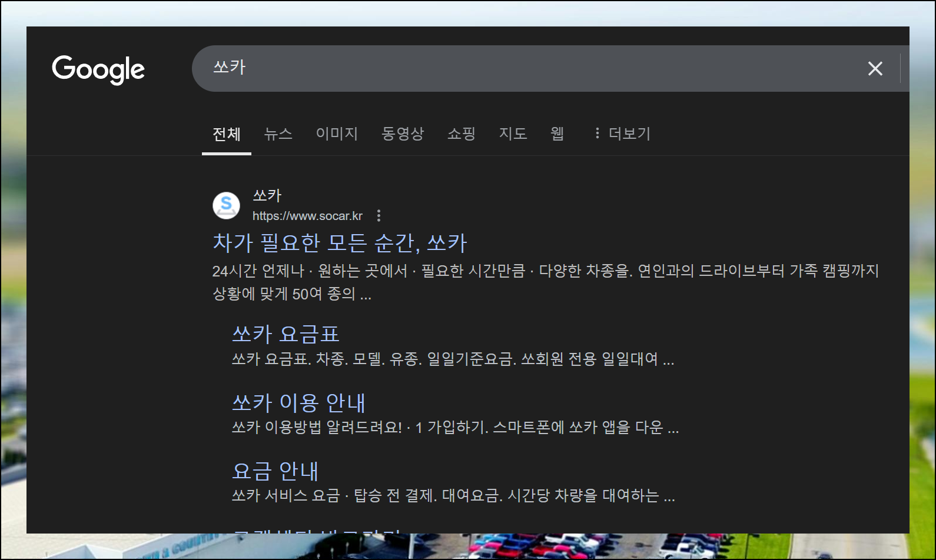Click the https://www.socar.kr URL text

coord(307,216)
